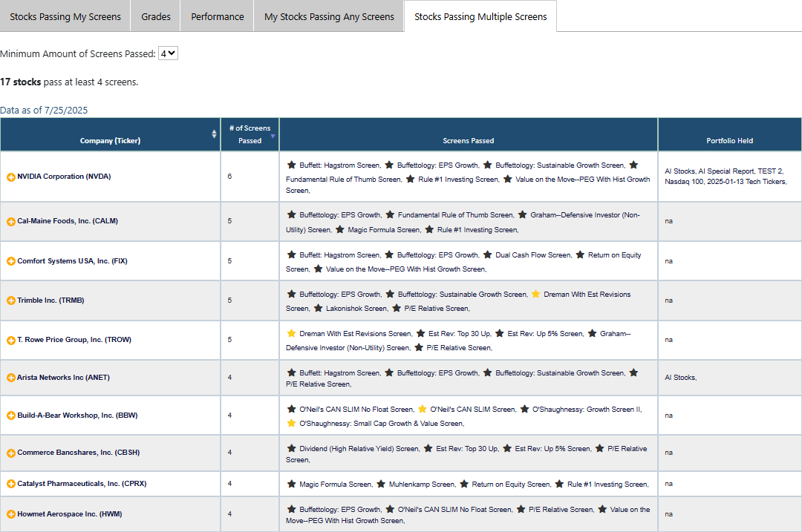Click the 'Data as of 7/25/2025' text

point(44,110)
